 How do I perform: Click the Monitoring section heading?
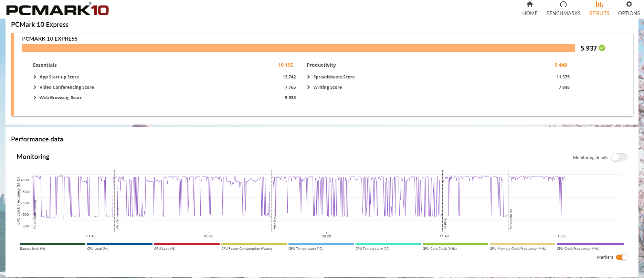(33, 157)
